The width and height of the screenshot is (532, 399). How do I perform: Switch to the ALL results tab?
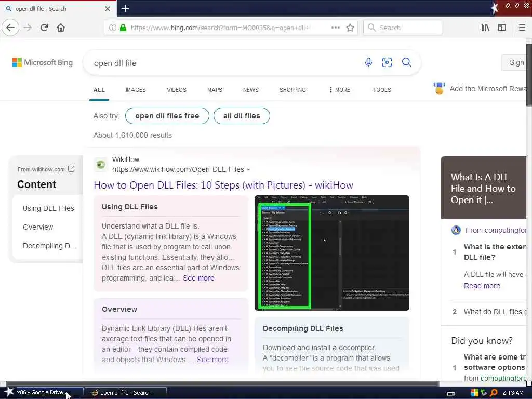(x=99, y=90)
